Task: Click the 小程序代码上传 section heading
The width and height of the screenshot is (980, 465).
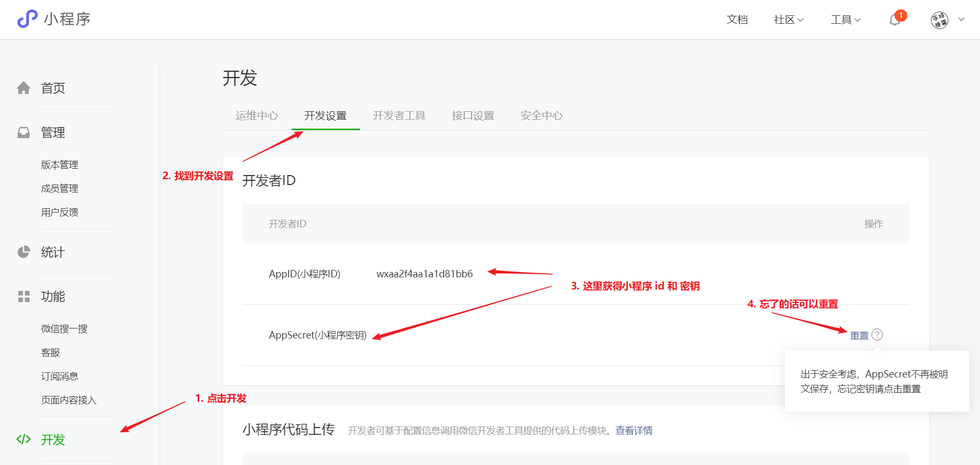Action: 288,430
